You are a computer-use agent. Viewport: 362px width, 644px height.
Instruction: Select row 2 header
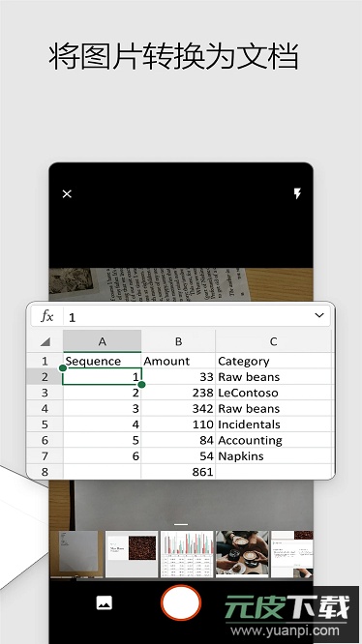click(x=45, y=376)
